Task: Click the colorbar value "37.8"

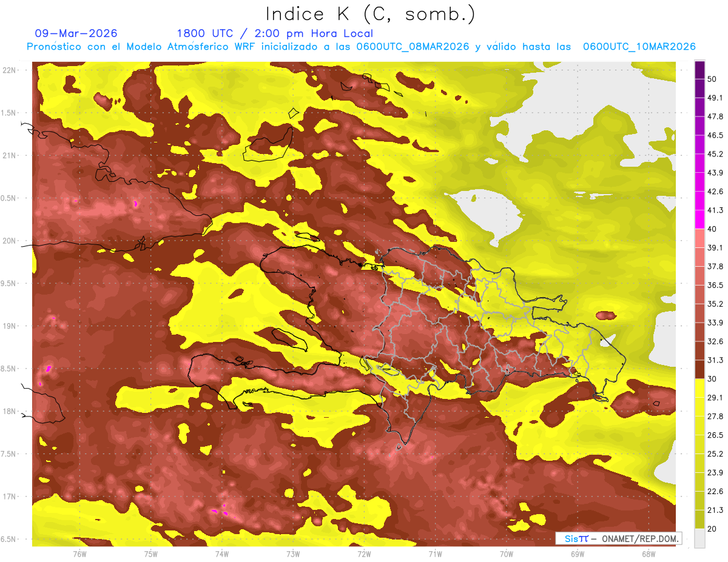Action: click(x=715, y=266)
